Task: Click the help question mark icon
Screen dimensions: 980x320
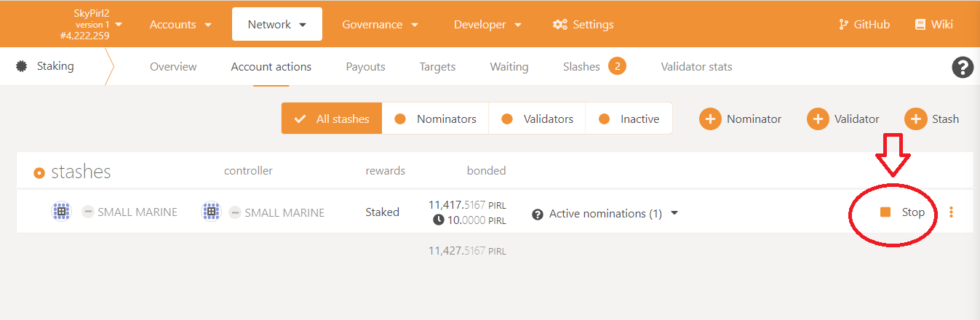Action: [x=963, y=68]
